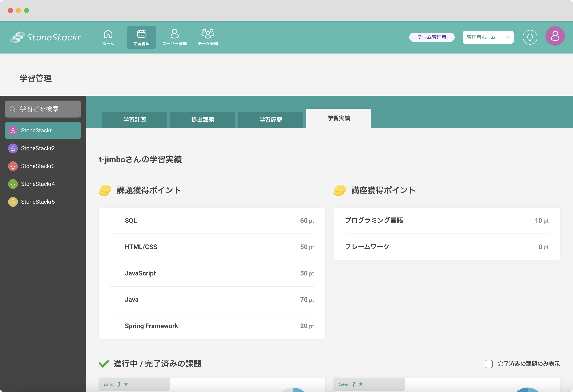The height and width of the screenshot is (392, 573).
Task: Click the HTML/CSS row label
Action: coord(141,247)
